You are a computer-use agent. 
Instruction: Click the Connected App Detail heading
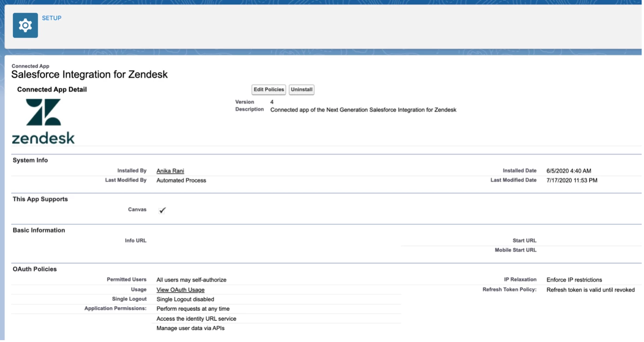point(52,90)
